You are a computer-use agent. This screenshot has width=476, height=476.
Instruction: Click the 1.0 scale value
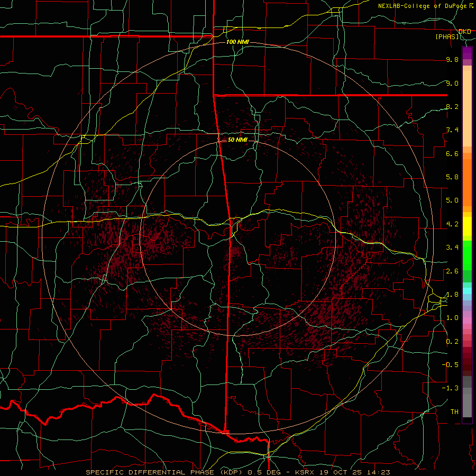point(452,318)
